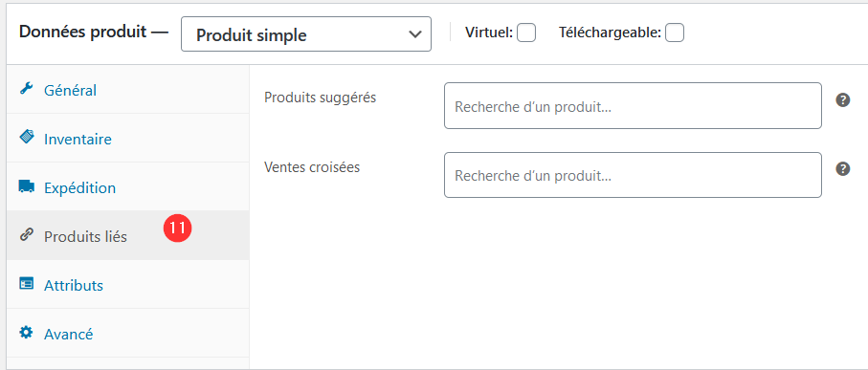Click the chain link icon beside Produits liés

26,235
